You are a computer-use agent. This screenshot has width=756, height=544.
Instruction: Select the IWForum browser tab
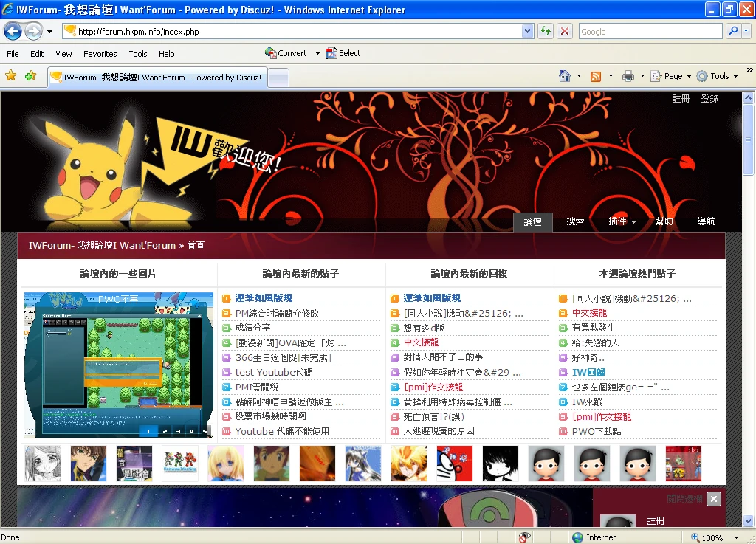tap(157, 77)
